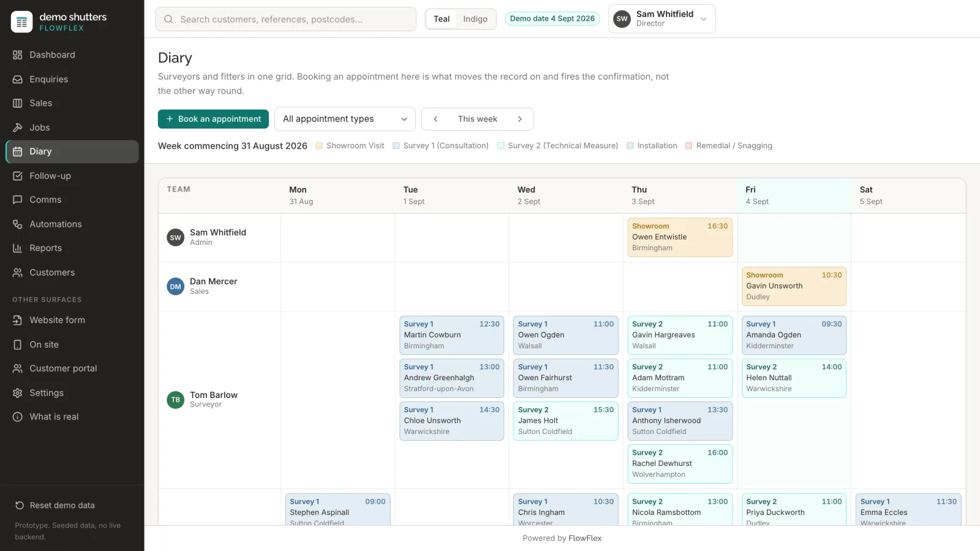This screenshot has height=551, width=980.
Task: Click the Reports bar chart icon
Action: [18, 249]
